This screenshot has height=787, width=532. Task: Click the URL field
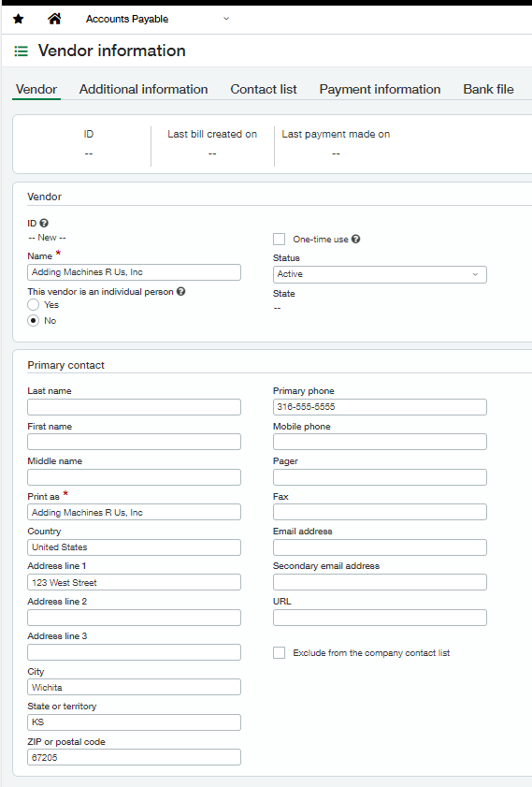coord(380,618)
